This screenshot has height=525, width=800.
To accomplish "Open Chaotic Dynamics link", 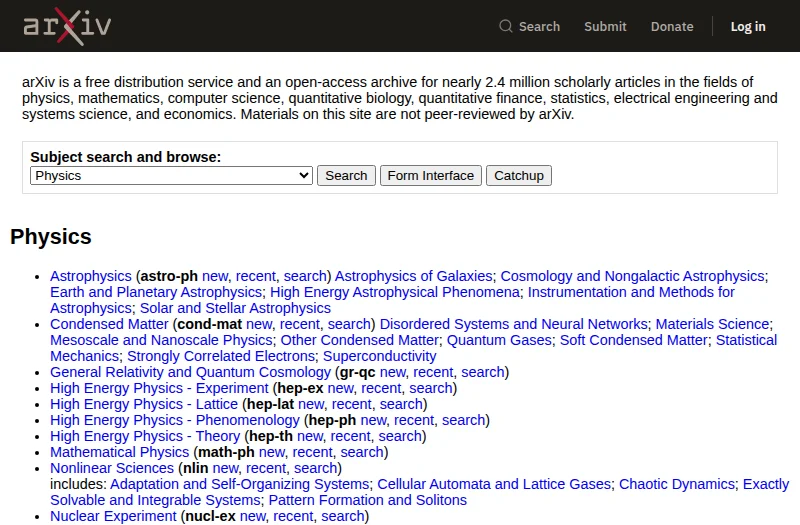I will (677, 484).
